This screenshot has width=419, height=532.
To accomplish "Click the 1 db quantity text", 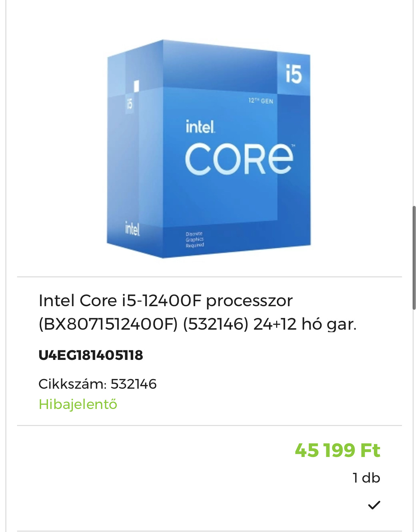I will (x=366, y=478).
